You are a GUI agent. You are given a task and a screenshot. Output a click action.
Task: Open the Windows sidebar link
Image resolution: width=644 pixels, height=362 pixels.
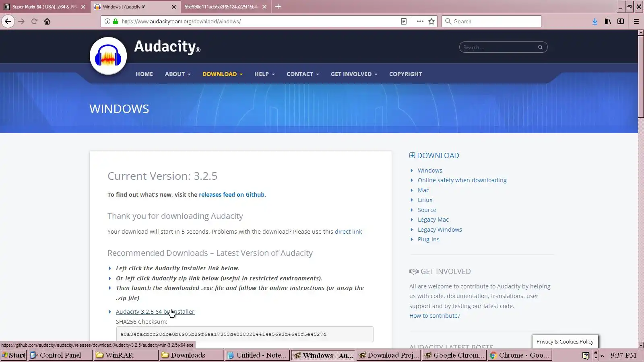[x=430, y=171]
